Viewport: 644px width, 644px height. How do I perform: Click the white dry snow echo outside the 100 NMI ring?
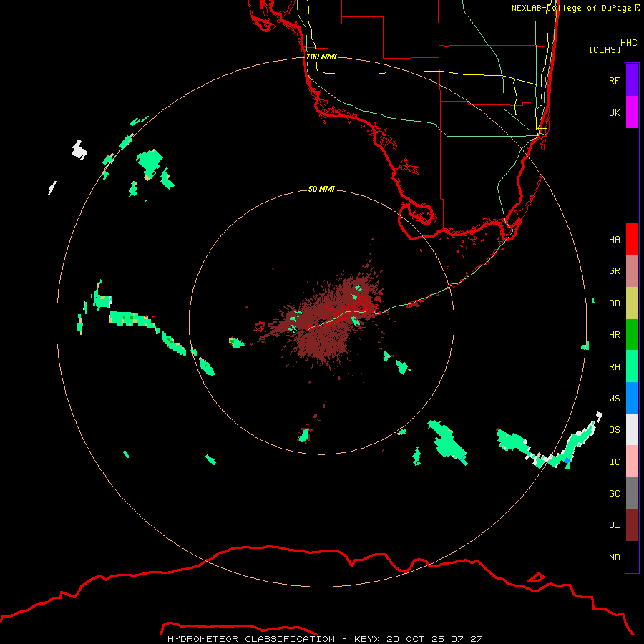coord(79,150)
